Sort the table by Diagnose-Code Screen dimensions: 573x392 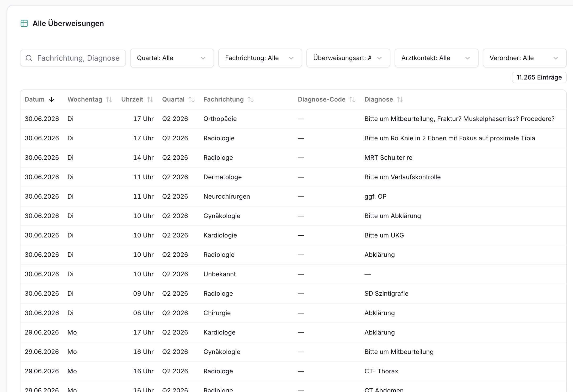(x=352, y=99)
